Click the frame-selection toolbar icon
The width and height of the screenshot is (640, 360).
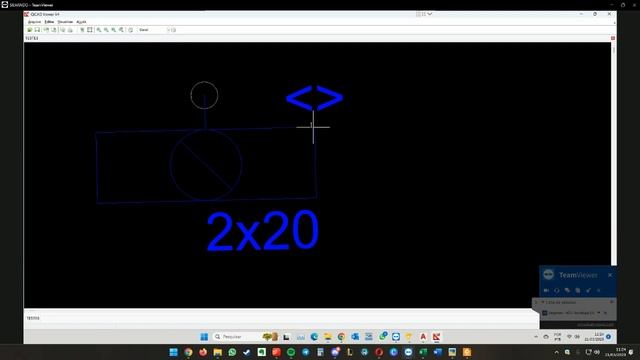click(90, 30)
